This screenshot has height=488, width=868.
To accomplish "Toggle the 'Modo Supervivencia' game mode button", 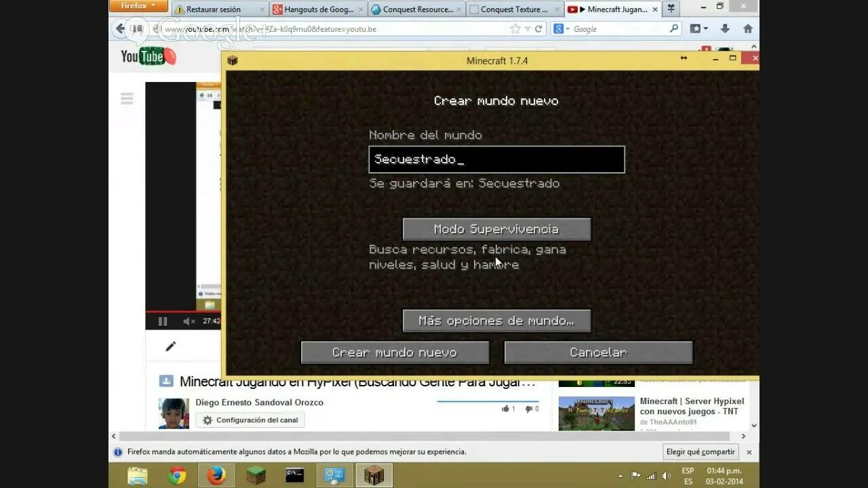I will click(496, 229).
